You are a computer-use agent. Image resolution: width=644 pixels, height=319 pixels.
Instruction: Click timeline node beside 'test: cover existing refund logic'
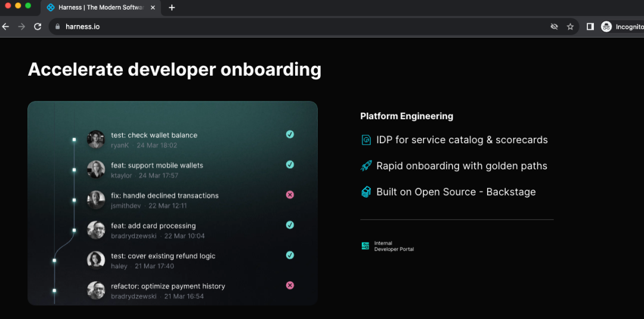pos(55,261)
